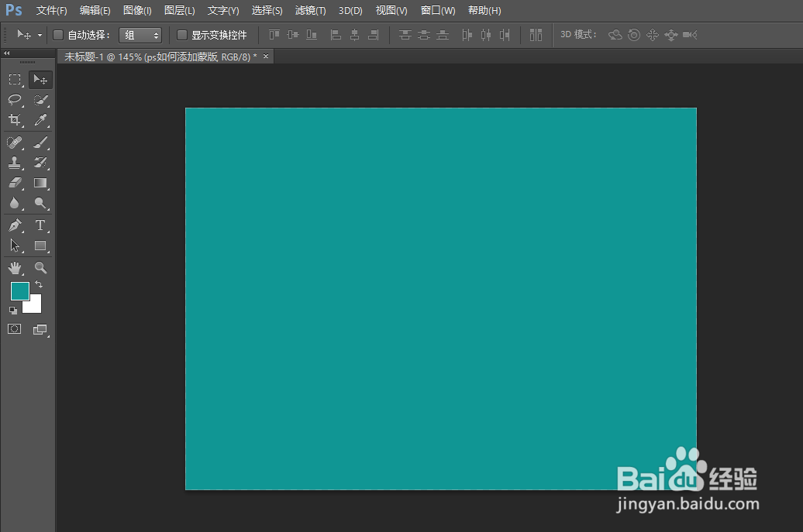The width and height of the screenshot is (803, 532).
Task: Click Distribute vertical centers icon
Action: tap(423, 35)
